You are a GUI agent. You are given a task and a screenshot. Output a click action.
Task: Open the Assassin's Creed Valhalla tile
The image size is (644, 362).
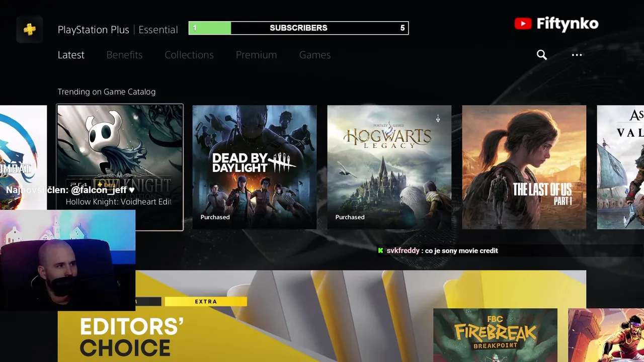pyautogui.click(x=620, y=167)
